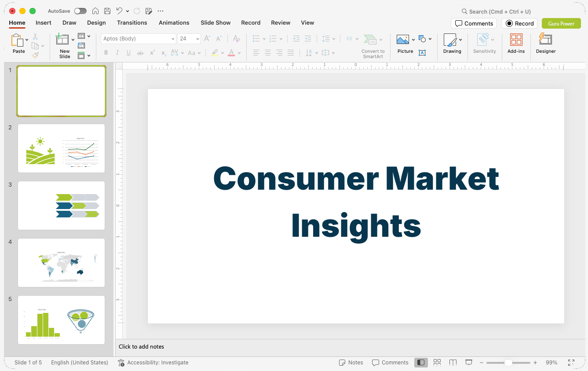Toggle the AutoSave switch

[x=80, y=11]
